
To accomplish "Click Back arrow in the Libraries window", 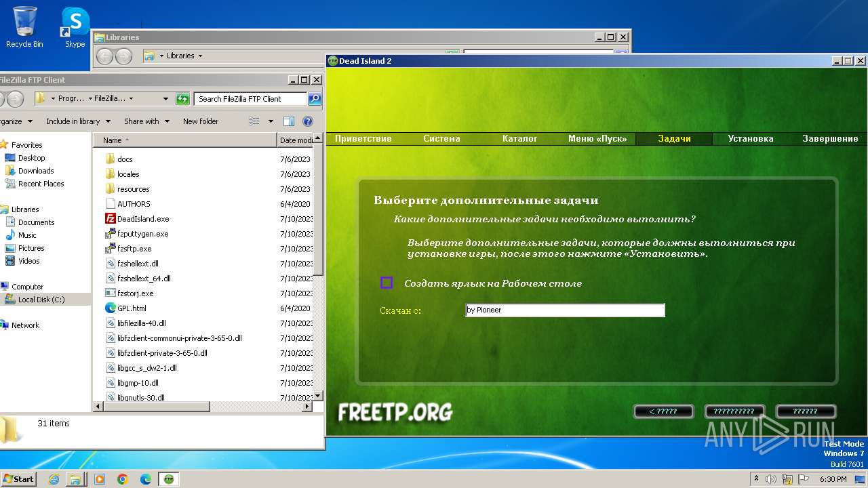I will (104, 56).
